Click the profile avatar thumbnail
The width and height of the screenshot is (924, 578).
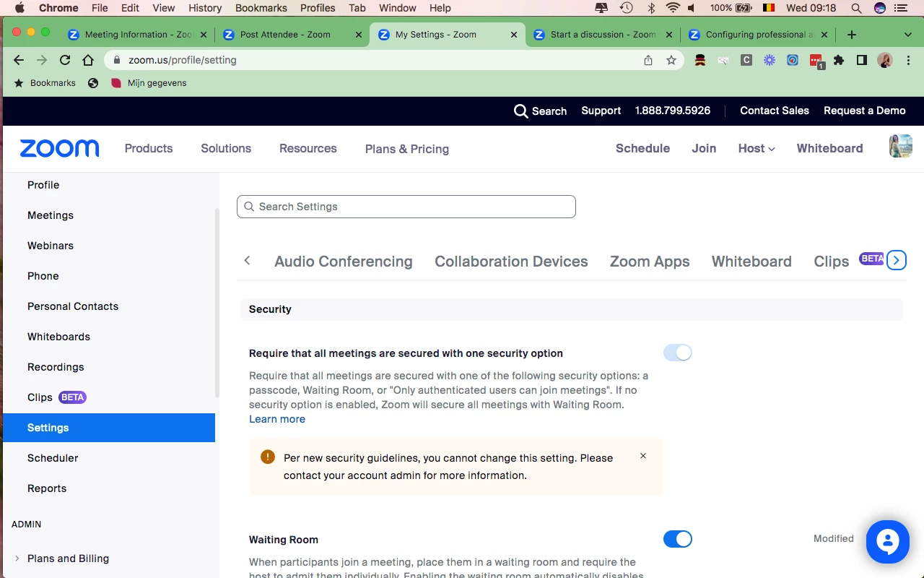point(900,146)
